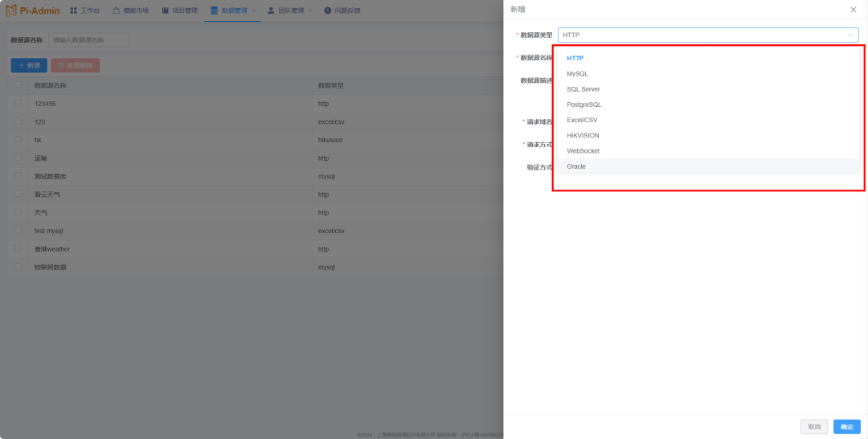Toggle the select-all header checkbox
This screenshot has width=868, height=439.
[18, 84]
